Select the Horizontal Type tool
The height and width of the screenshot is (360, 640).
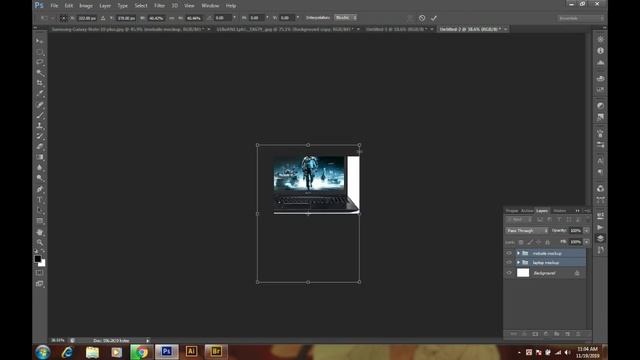pos(40,200)
